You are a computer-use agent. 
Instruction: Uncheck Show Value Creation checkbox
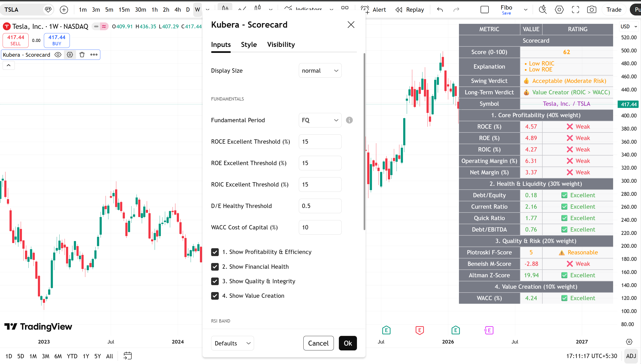pyautogui.click(x=215, y=296)
